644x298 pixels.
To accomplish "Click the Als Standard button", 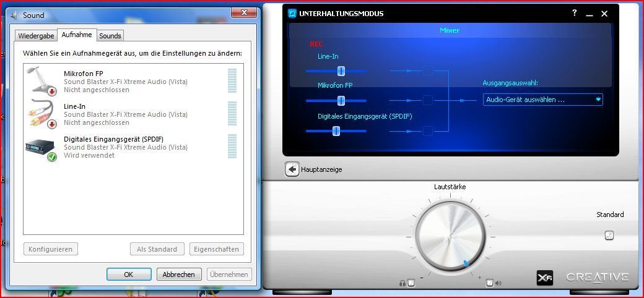I will (x=157, y=249).
